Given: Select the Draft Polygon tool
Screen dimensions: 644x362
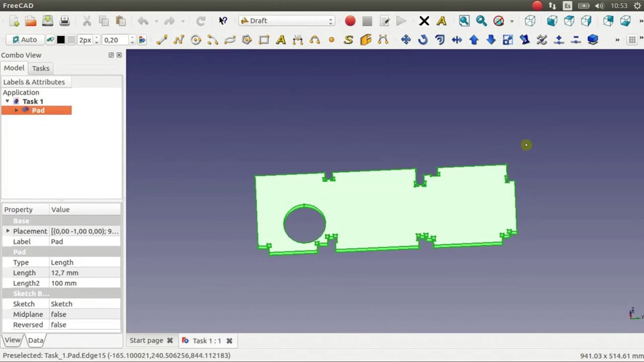Looking at the screenshot, I should click(247, 40).
